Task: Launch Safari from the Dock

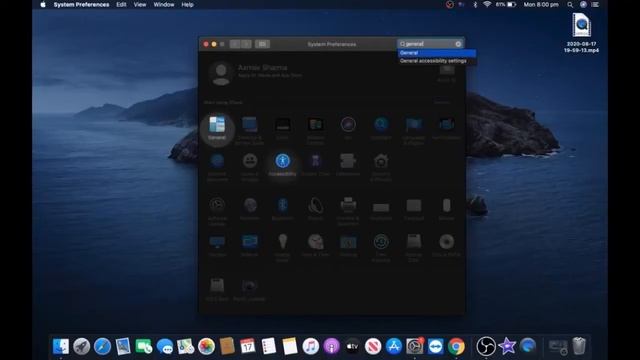Action: click(x=102, y=346)
